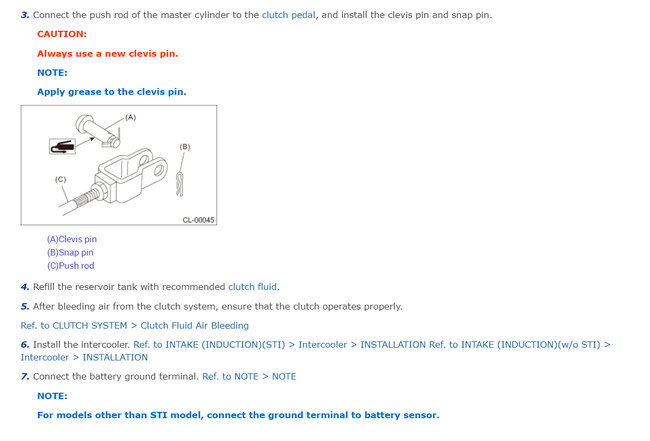Click the (B) callout label in the diagram
Screen dimensions: 650x441
[184, 147]
